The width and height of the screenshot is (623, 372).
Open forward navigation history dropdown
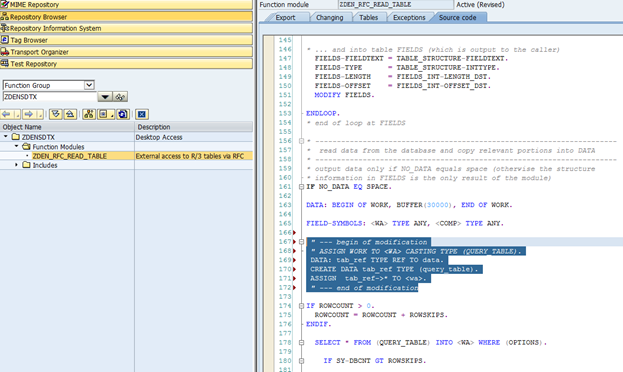click(40, 114)
